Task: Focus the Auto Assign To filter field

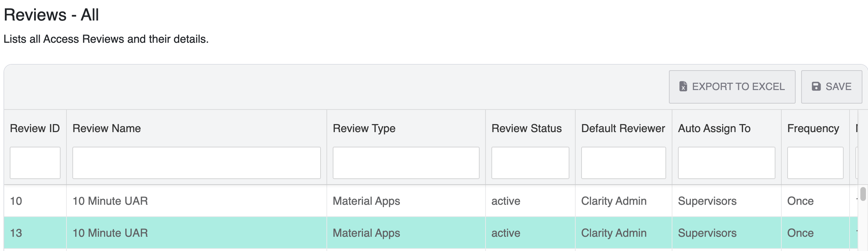Action: (726, 163)
